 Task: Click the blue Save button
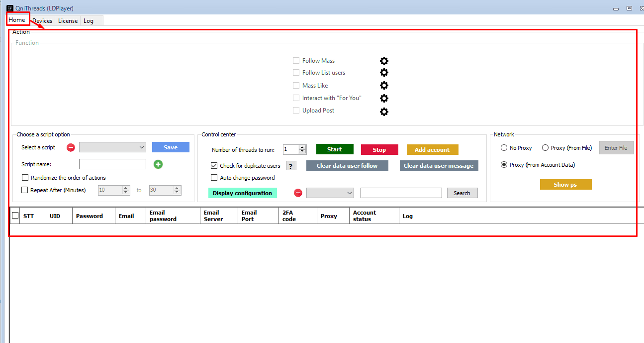(171, 147)
